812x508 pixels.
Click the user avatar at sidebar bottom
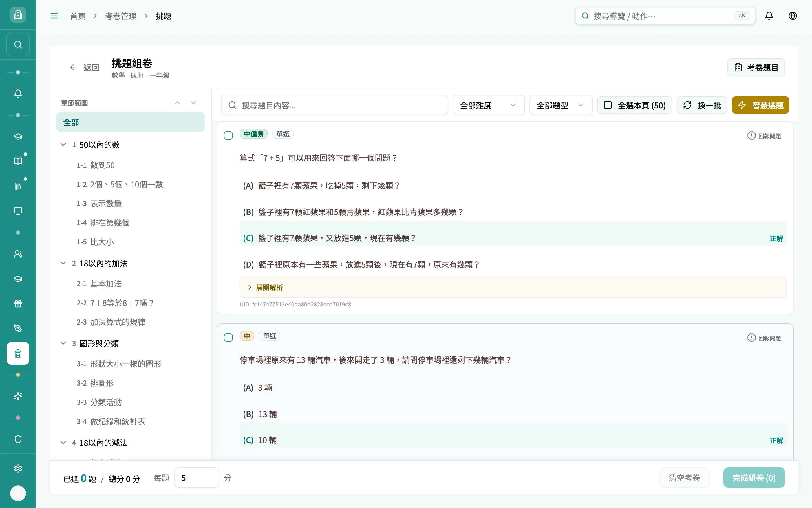coord(18,493)
